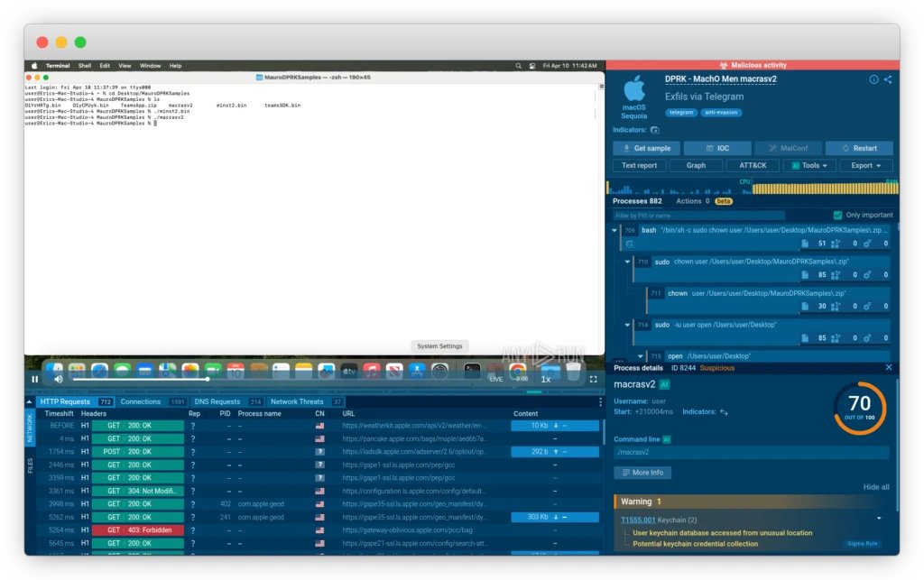This screenshot has width=924, height=580.
Task: Click the files icon on sudo process 714
Action: click(x=804, y=338)
